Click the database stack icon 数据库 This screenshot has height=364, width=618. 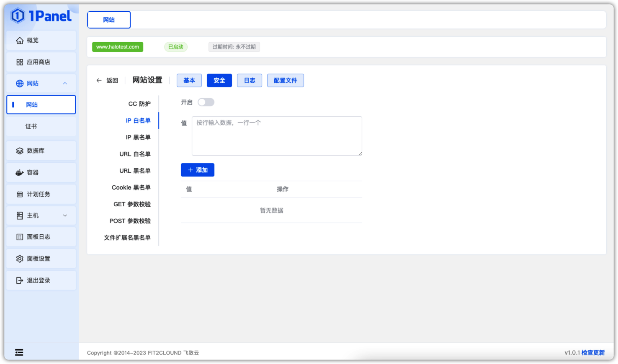click(20, 151)
